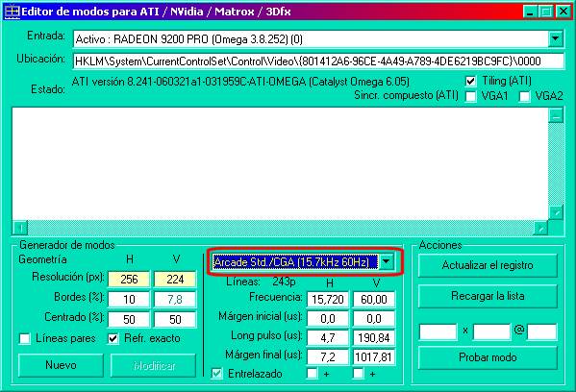Click the application icon in the title bar

[13, 12]
